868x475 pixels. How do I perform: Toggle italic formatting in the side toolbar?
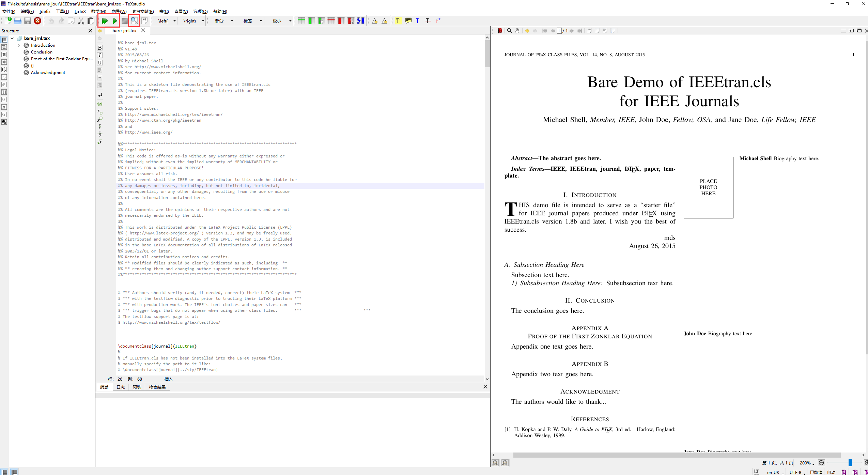pyautogui.click(x=100, y=55)
